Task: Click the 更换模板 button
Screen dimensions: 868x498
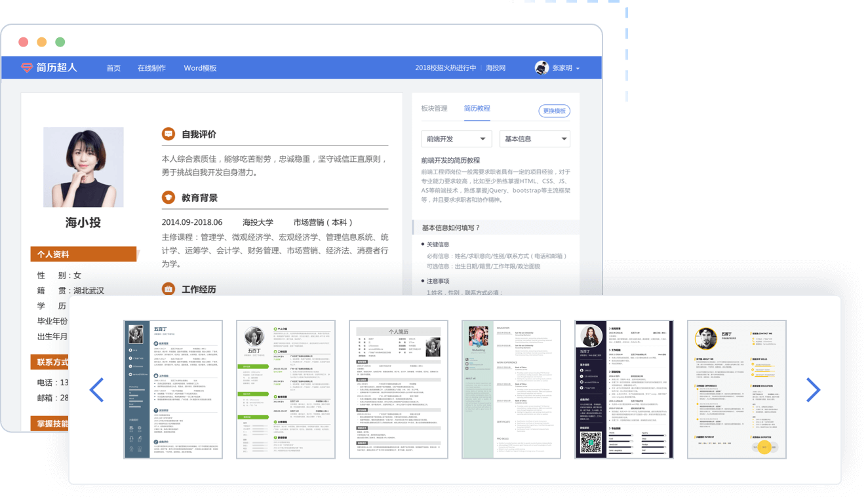Action: coord(555,111)
